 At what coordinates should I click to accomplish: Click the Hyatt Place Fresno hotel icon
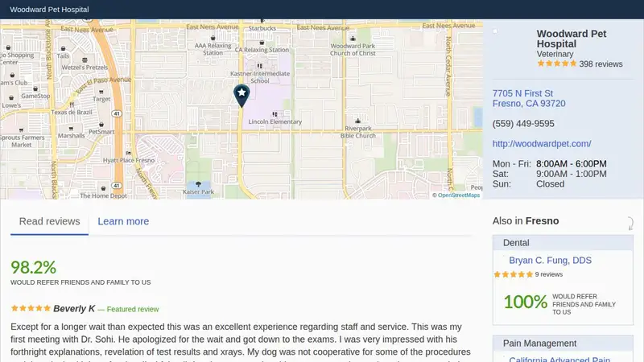click(x=128, y=153)
